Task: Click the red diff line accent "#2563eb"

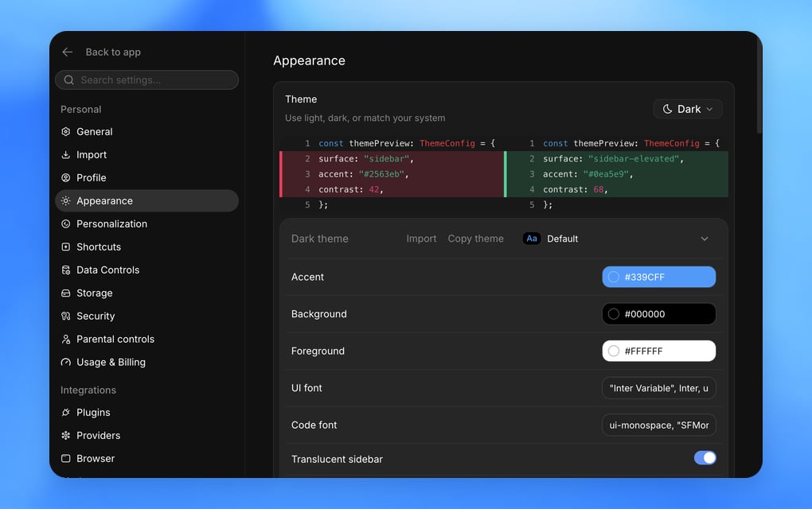Action: (392, 174)
